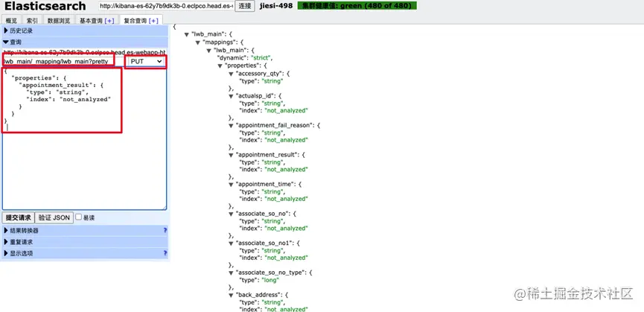Collapse the "properties" JSON node
The width and height of the screenshot is (644, 312).
pos(220,66)
